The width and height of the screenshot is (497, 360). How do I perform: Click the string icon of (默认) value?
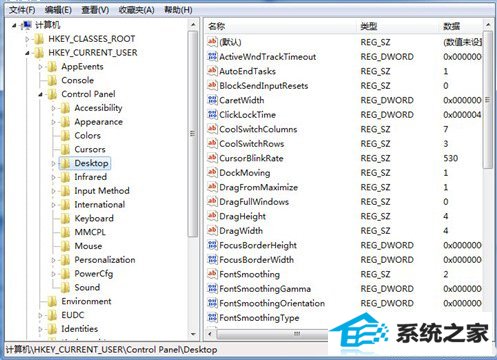tap(212, 42)
